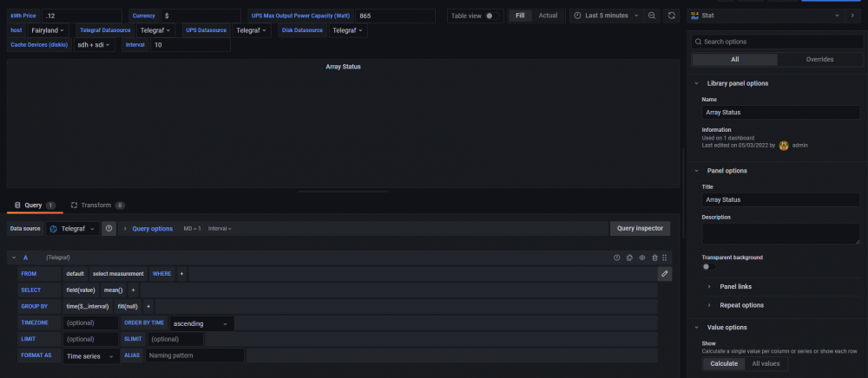Click the zoom out time range icon

[652, 16]
